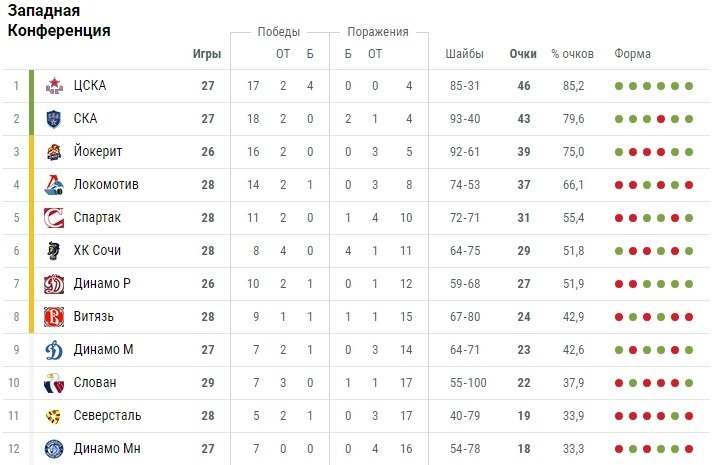Click the ХК Сочи team logo
The image size is (712, 465).
coord(54,251)
